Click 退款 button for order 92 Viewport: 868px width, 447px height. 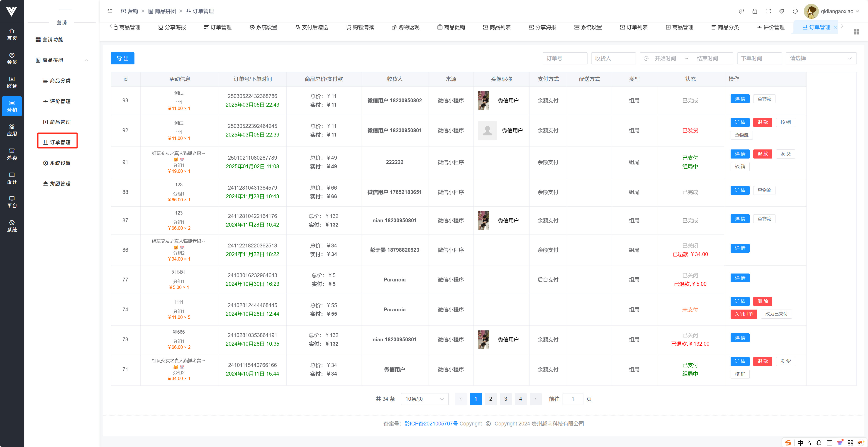762,122
